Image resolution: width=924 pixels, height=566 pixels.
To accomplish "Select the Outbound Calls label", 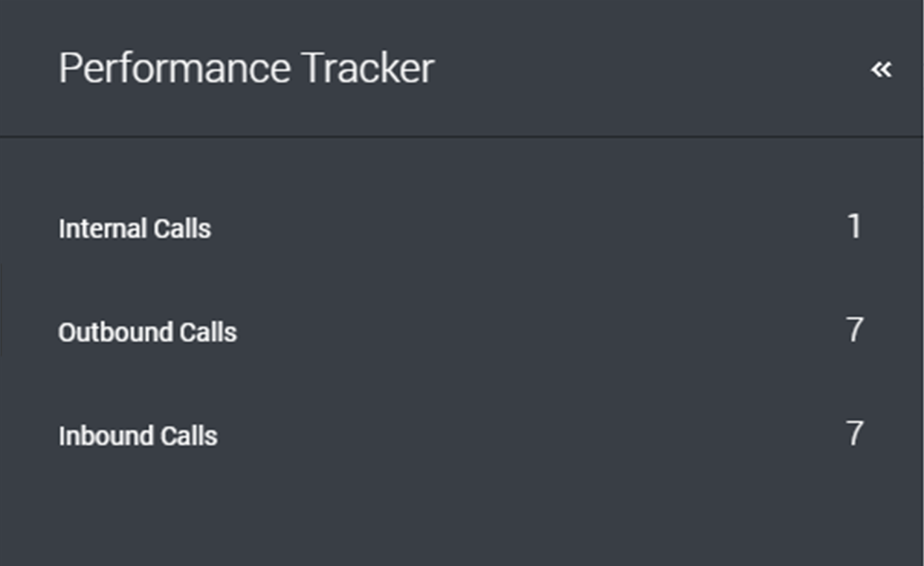I will [147, 332].
